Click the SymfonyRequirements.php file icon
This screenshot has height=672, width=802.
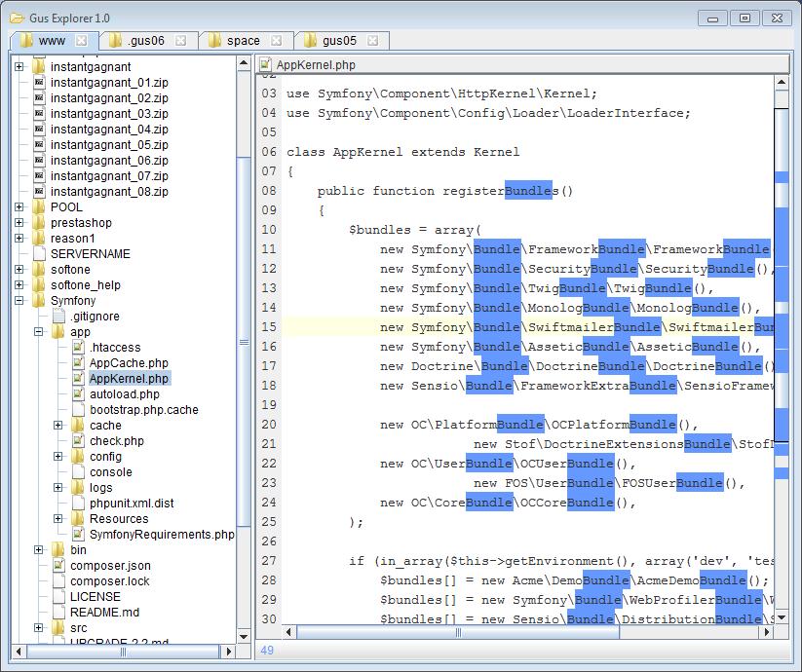(x=78, y=535)
